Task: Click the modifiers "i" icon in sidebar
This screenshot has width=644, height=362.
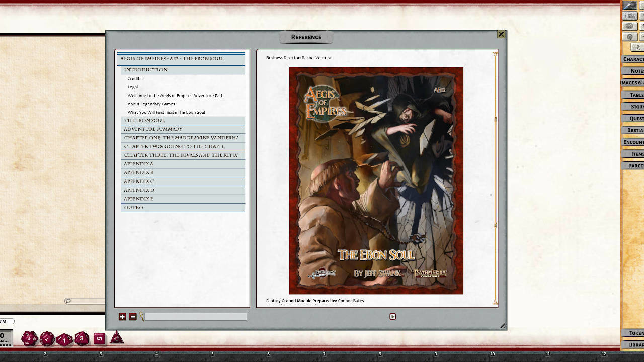Action: 630,17
